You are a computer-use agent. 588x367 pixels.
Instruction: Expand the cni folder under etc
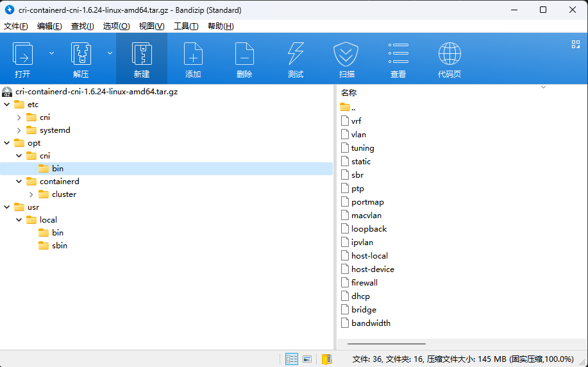(19, 117)
